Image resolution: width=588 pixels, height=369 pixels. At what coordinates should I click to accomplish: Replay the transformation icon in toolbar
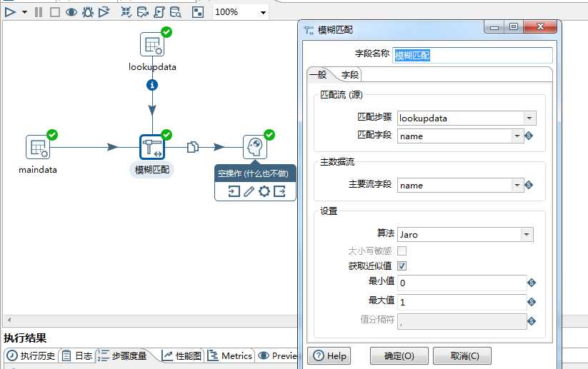coord(104,12)
